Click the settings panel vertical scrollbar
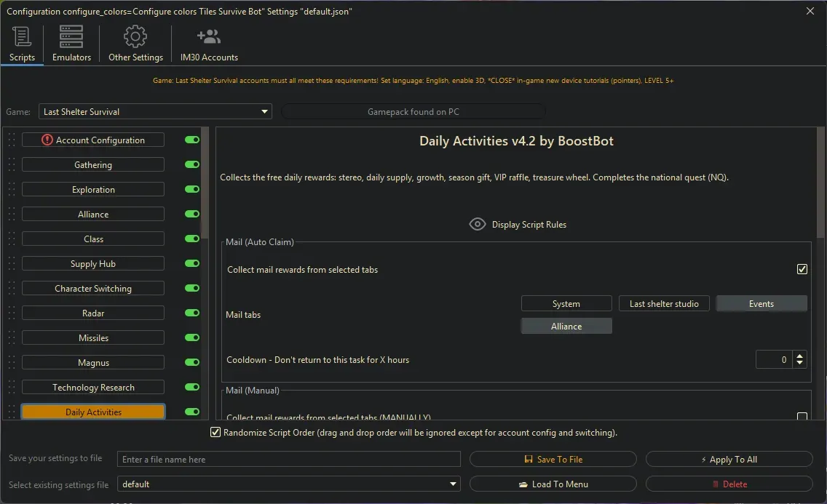 click(820, 182)
